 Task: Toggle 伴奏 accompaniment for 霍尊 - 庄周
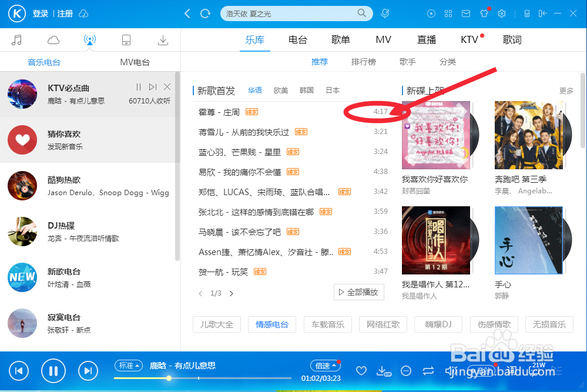point(251,111)
